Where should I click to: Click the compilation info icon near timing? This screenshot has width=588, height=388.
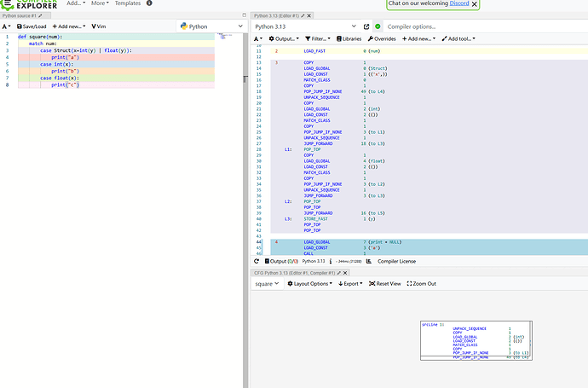[331, 261]
